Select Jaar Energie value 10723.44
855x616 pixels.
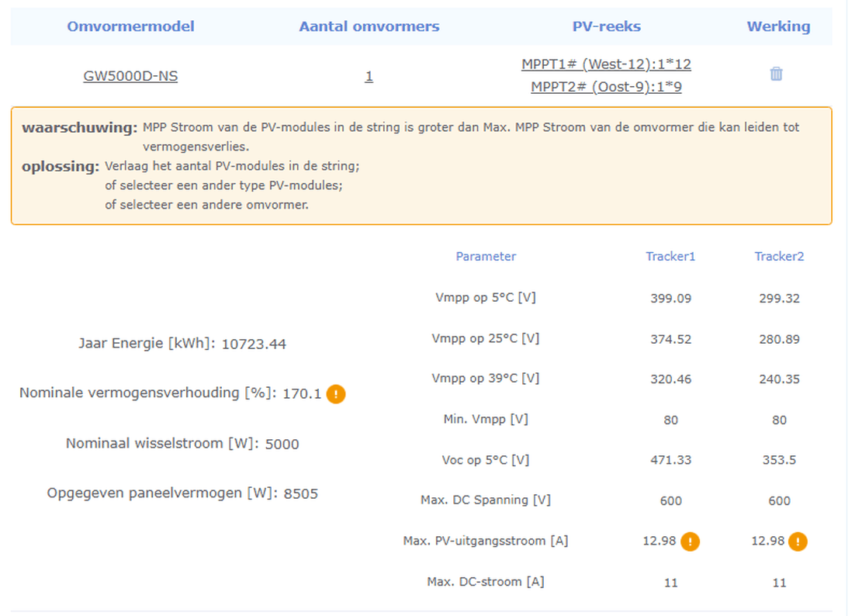point(254,344)
